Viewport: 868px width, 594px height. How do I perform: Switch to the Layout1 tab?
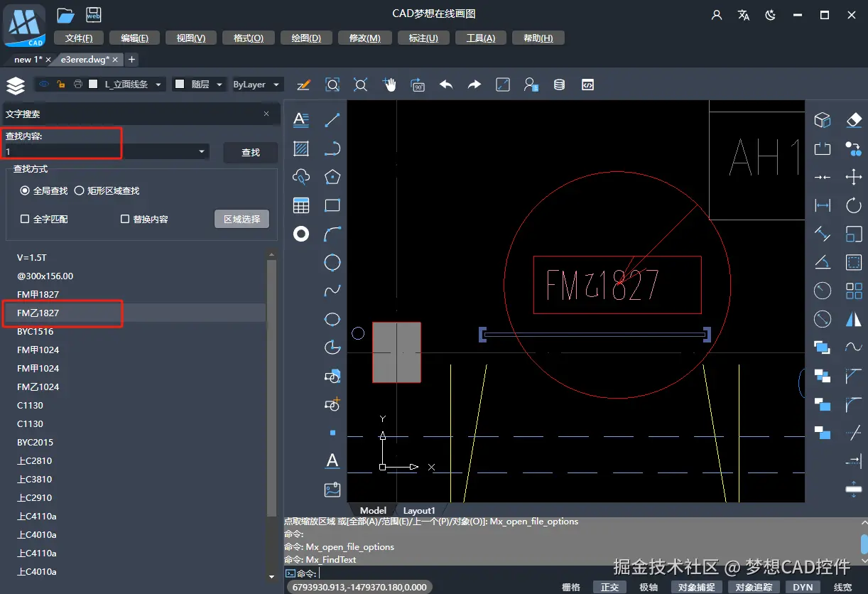[418, 510]
